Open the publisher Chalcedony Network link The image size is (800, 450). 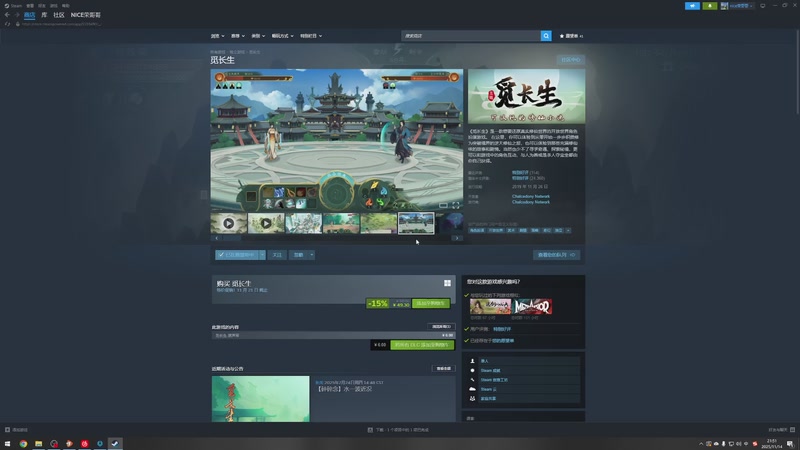point(531,202)
